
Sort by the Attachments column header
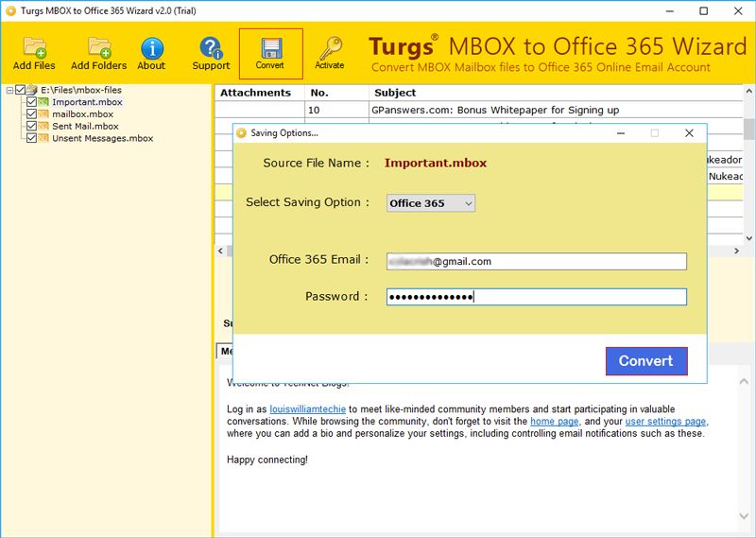click(259, 93)
